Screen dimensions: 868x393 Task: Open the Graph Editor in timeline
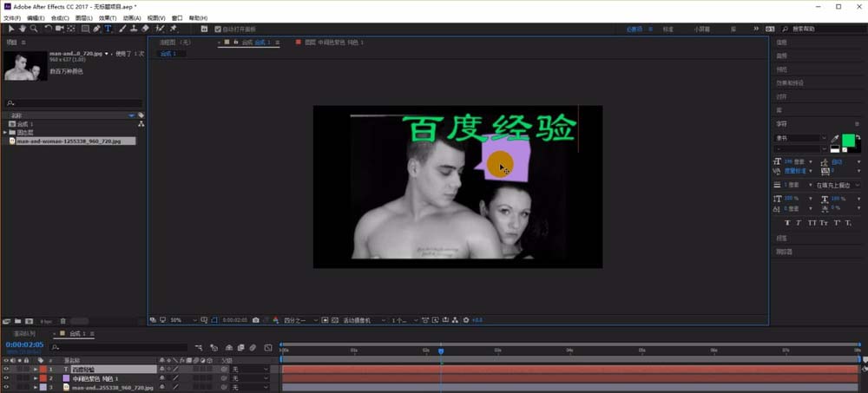coord(268,348)
